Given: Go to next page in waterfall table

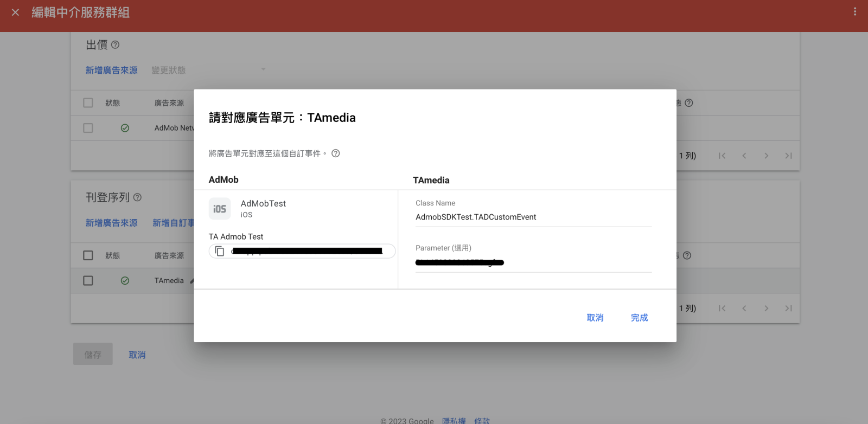Looking at the screenshot, I should click(766, 308).
